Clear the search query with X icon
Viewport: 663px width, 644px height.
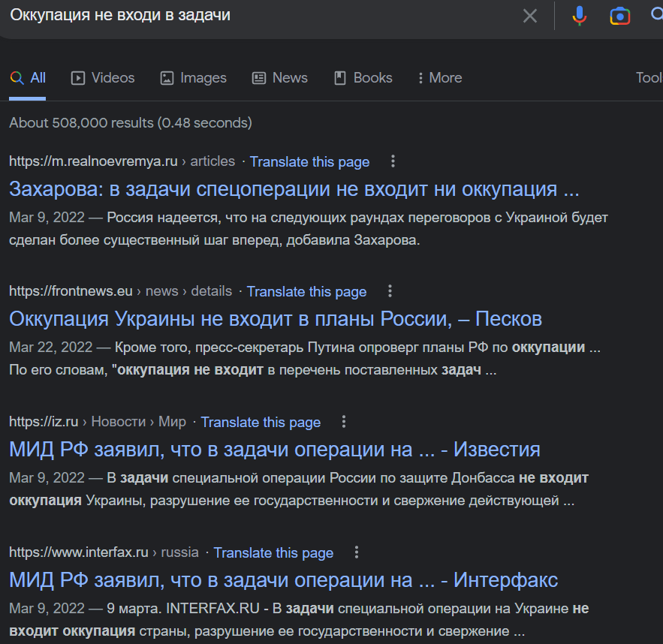pos(530,16)
